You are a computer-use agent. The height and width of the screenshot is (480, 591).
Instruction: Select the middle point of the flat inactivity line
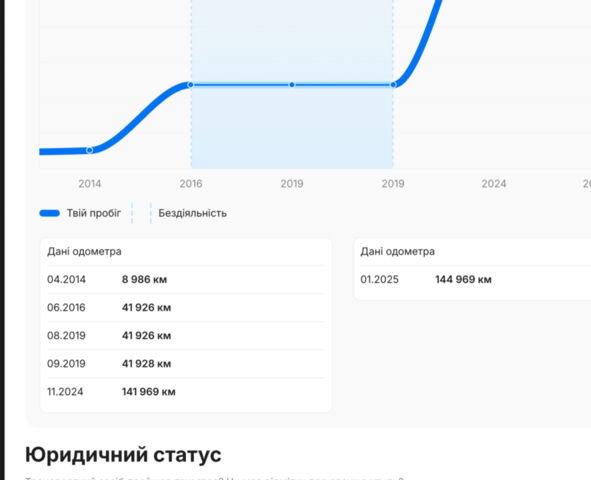[292, 85]
